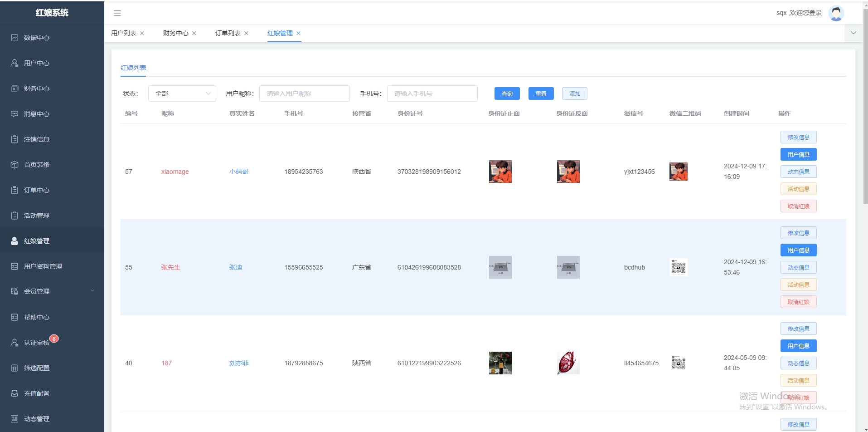This screenshot has width=868, height=432.
Task: Click the 订单中心 sidebar icon
Action: point(15,190)
